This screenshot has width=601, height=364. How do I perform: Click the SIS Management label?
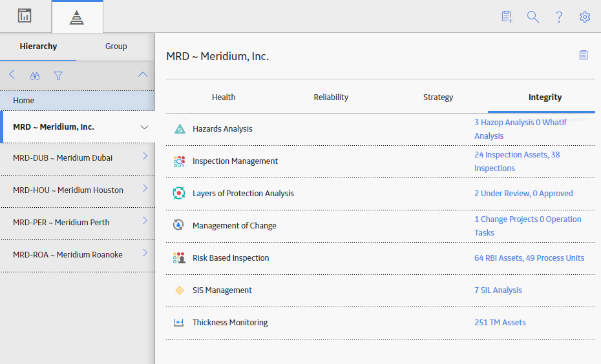coord(222,290)
